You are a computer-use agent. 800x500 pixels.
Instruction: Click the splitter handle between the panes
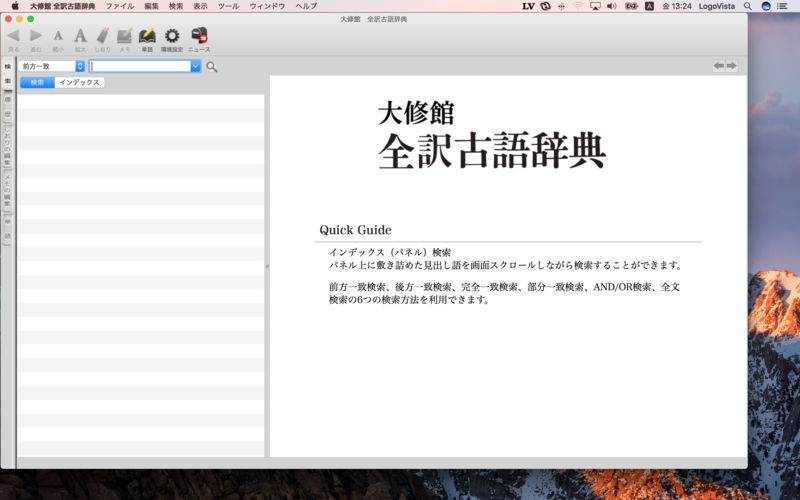[x=267, y=266]
